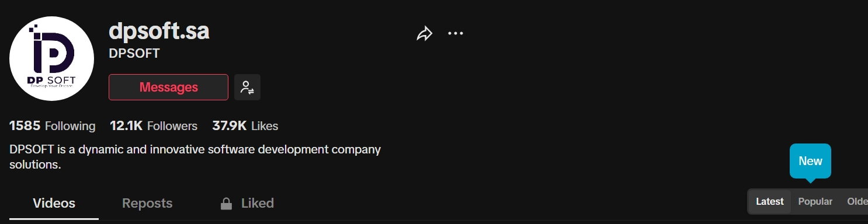Click the share arrow icon
Image resolution: width=868 pixels, height=224 pixels.
pos(424,34)
